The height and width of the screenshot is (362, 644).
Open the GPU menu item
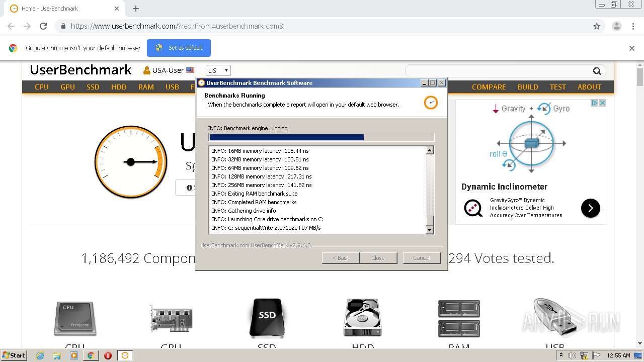point(67,87)
